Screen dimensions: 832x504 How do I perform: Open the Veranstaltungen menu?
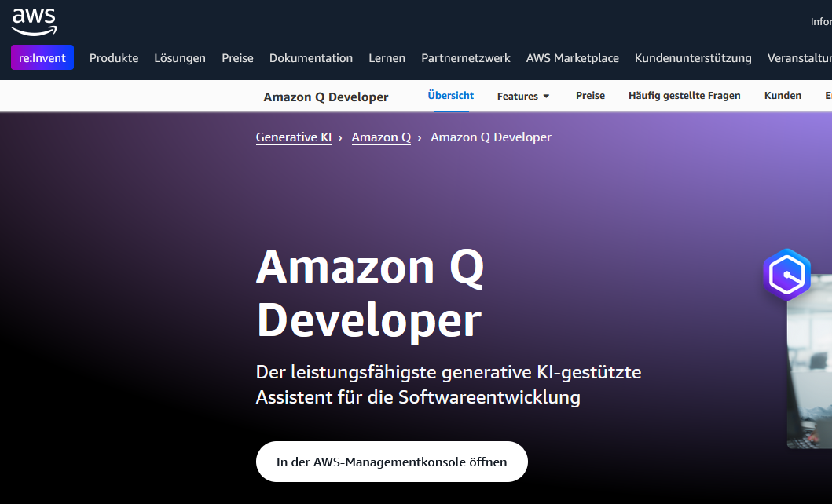800,58
